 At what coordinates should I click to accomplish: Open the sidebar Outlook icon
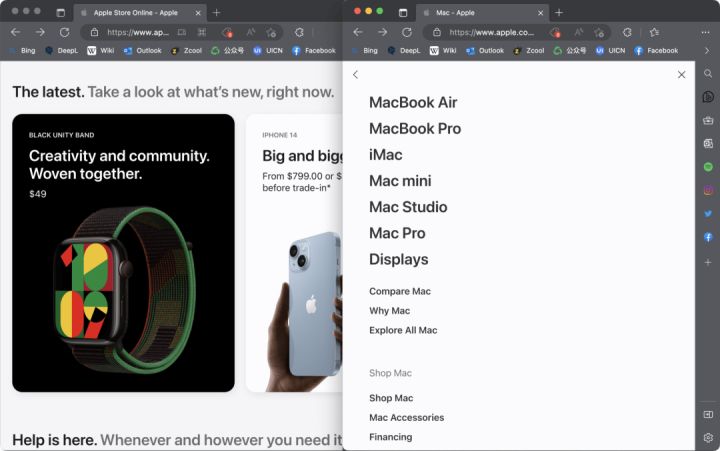click(708, 144)
